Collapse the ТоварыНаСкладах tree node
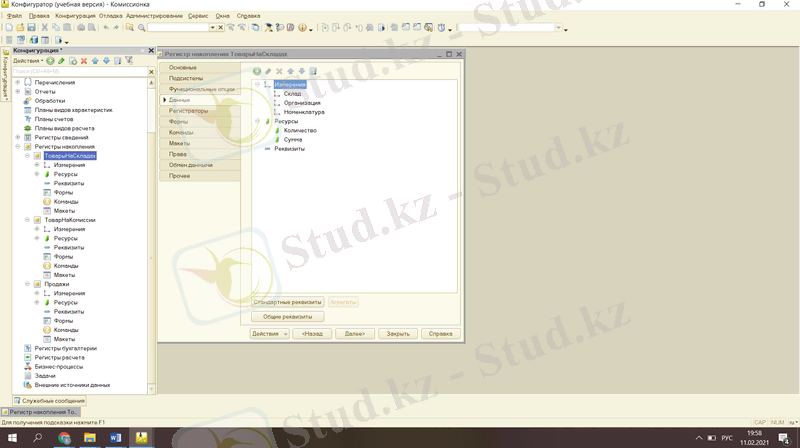 coord(27,156)
